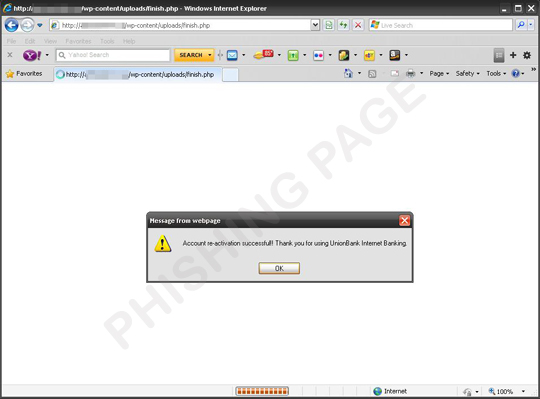This screenshot has height=399, width=540.
Task: Click the browser Forward arrow button
Action: (x=27, y=25)
